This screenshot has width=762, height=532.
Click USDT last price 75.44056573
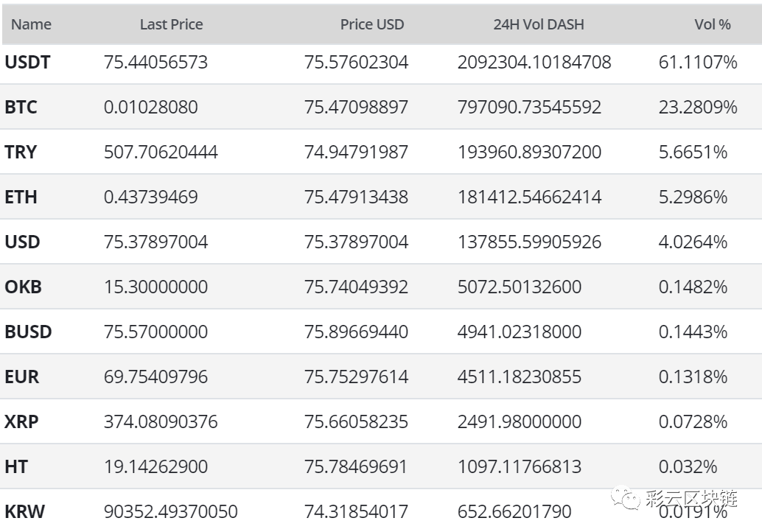(x=155, y=62)
